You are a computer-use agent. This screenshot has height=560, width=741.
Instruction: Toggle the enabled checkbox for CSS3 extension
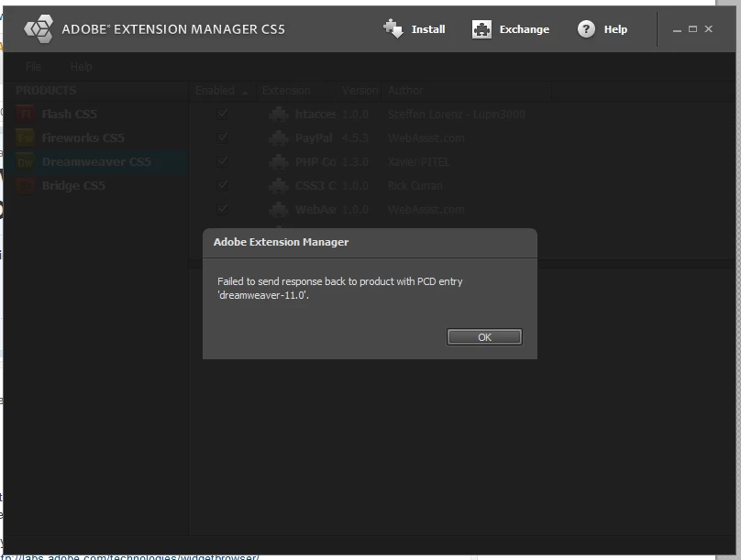pyautogui.click(x=222, y=185)
